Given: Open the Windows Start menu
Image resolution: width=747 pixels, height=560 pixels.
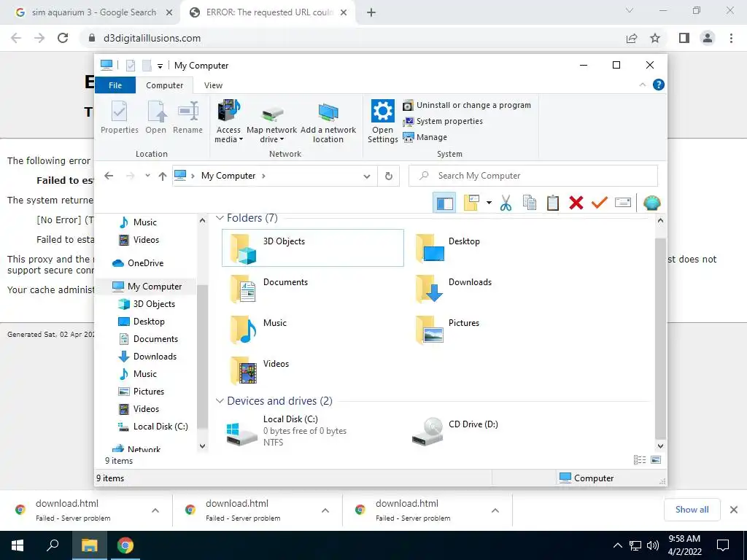Looking at the screenshot, I should point(18,545).
